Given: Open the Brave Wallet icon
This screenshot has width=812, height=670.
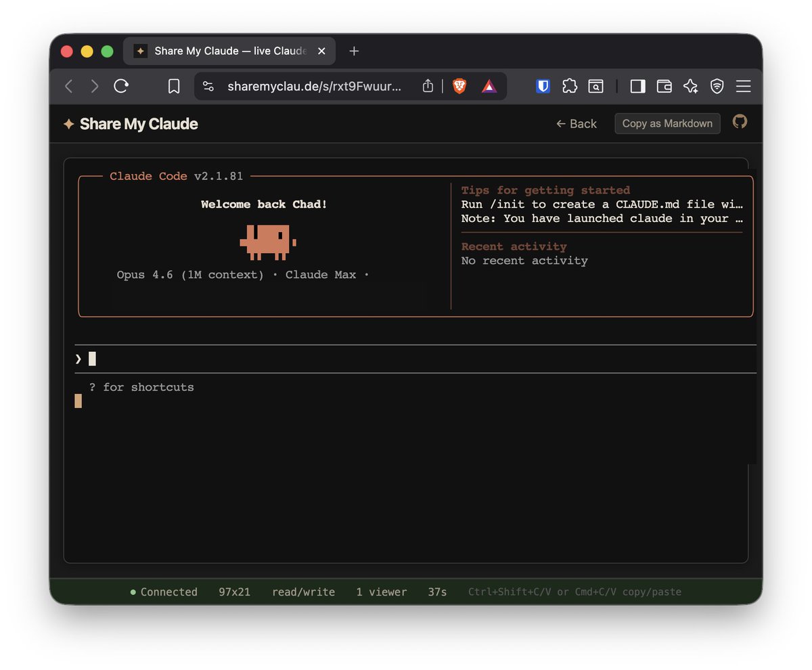Looking at the screenshot, I should click(664, 86).
